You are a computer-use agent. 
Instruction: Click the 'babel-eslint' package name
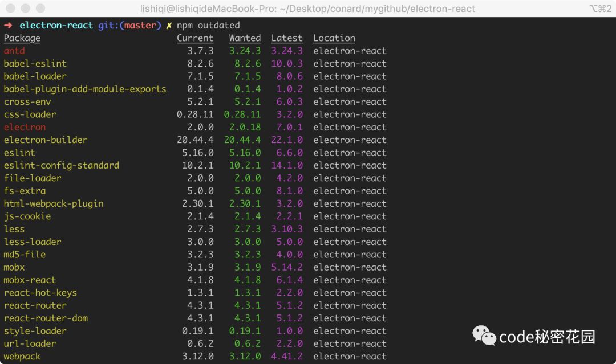(35, 64)
